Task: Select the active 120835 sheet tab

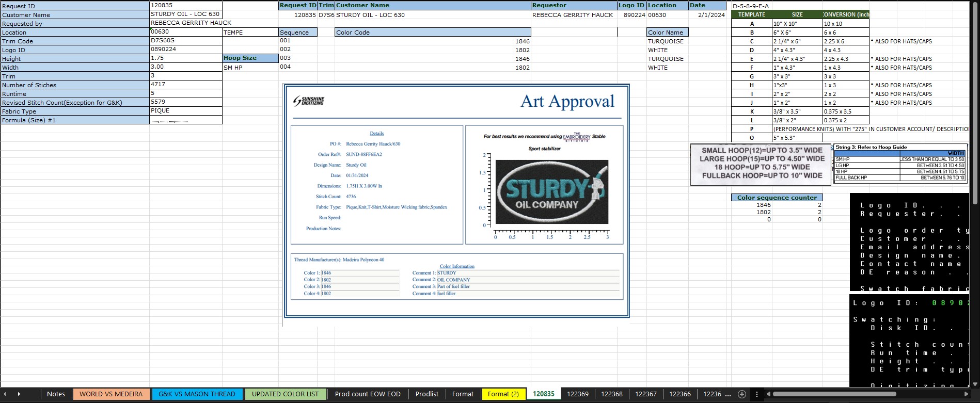Action: pyautogui.click(x=544, y=394)
